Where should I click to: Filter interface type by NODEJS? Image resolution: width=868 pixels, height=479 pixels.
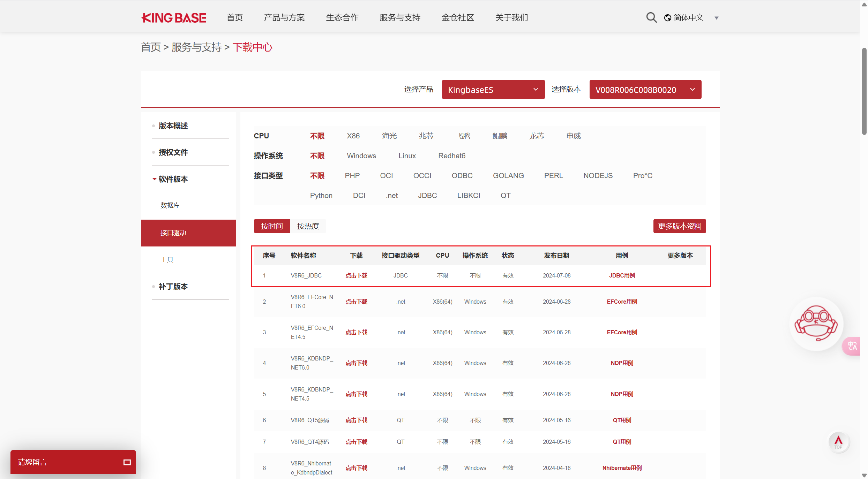click(598, 176)
